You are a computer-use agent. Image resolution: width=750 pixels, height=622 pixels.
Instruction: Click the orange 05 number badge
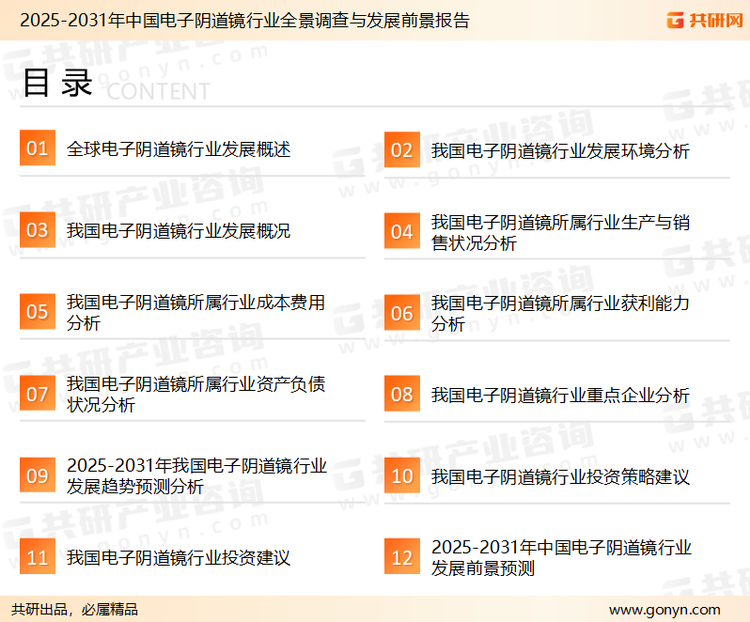[37, 311]
